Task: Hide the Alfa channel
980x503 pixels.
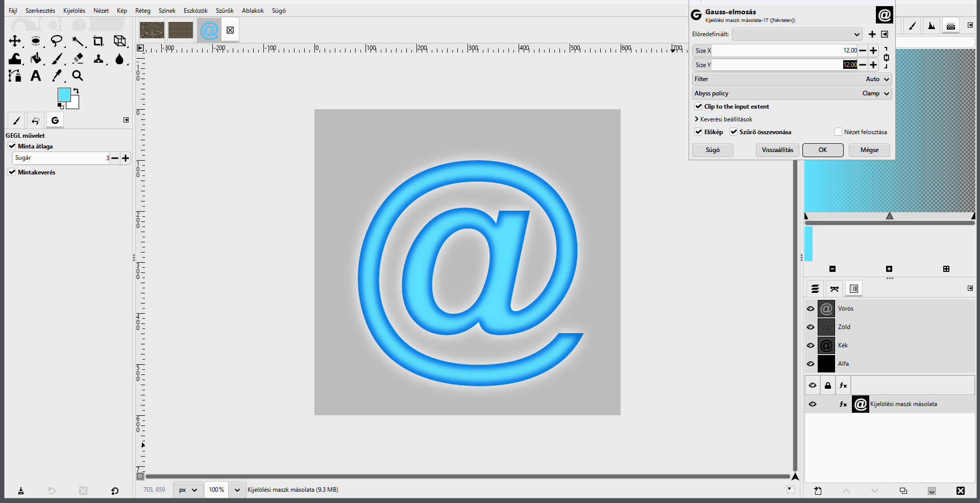Action: 811,364
